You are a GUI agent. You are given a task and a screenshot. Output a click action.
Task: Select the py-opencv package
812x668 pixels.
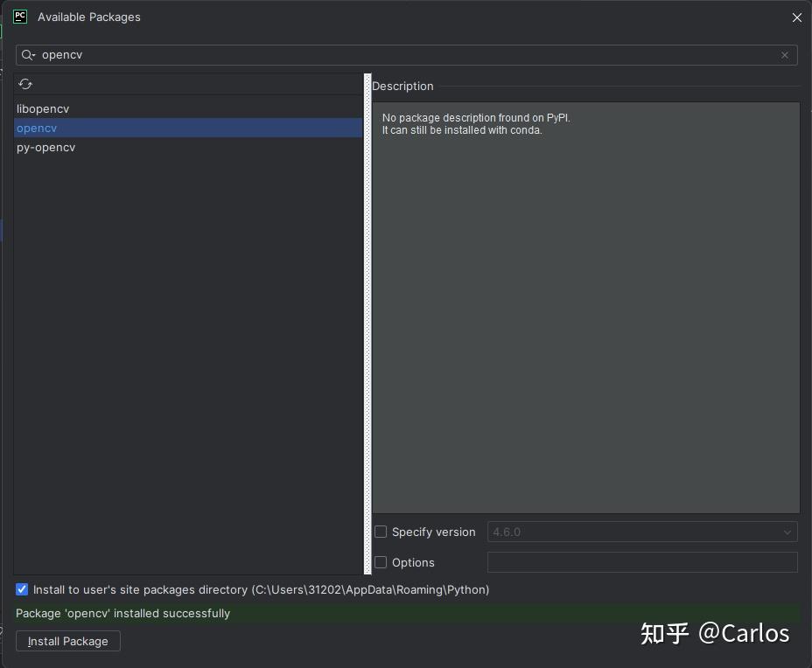[45, 147]
